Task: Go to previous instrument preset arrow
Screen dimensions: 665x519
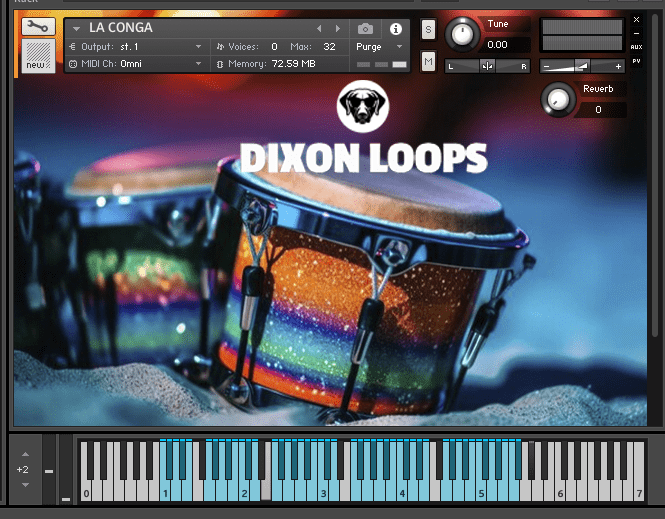Action: click(319, 29)
